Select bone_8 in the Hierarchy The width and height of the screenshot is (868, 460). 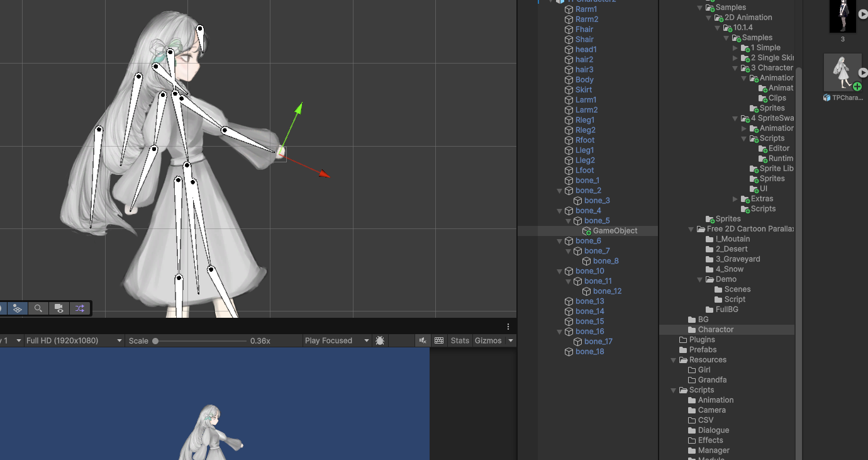coord(606,261)
